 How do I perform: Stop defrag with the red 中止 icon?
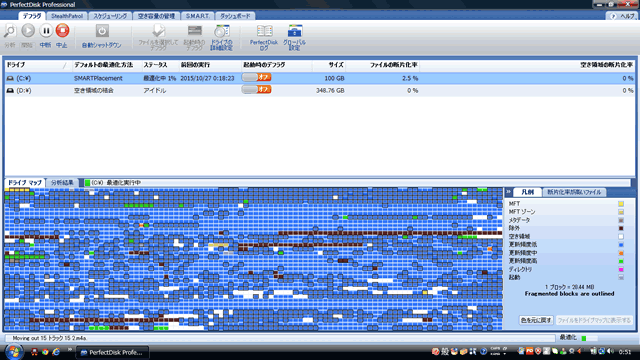tap(62, 31)
